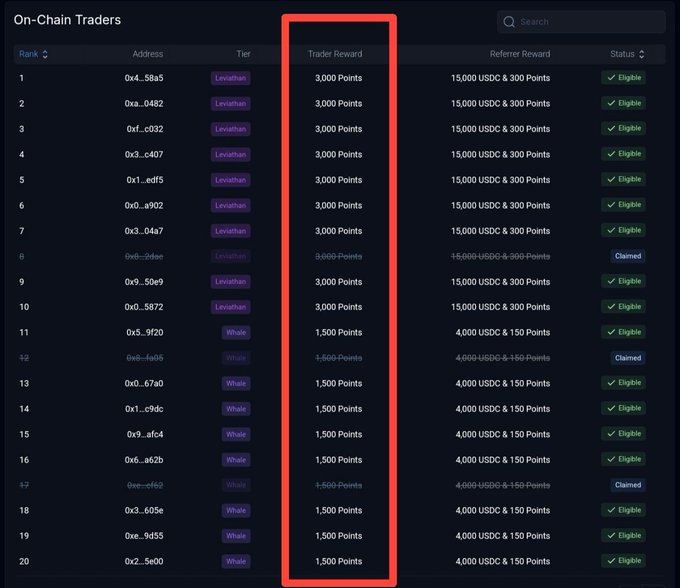Image resolution: width=680 pixels, height=588 pixels.
Task: Click Eligible status for rank 7
Action: pyautogui.click(x=623, y=230)
